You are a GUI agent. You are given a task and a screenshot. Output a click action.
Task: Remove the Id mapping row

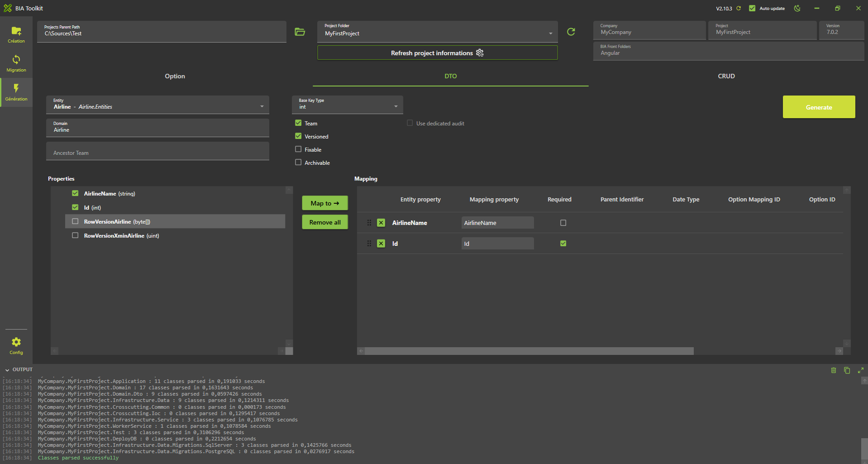tap(381, 244)
